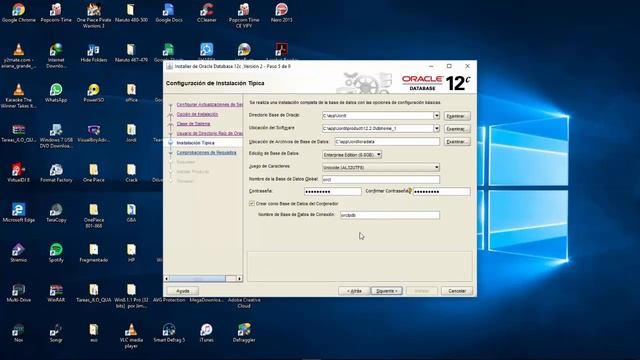Viewport: 640px width, 360px height.
Task: Open One Piece Pirate Warriors 3 shortcut
Action: click(93, 15)
